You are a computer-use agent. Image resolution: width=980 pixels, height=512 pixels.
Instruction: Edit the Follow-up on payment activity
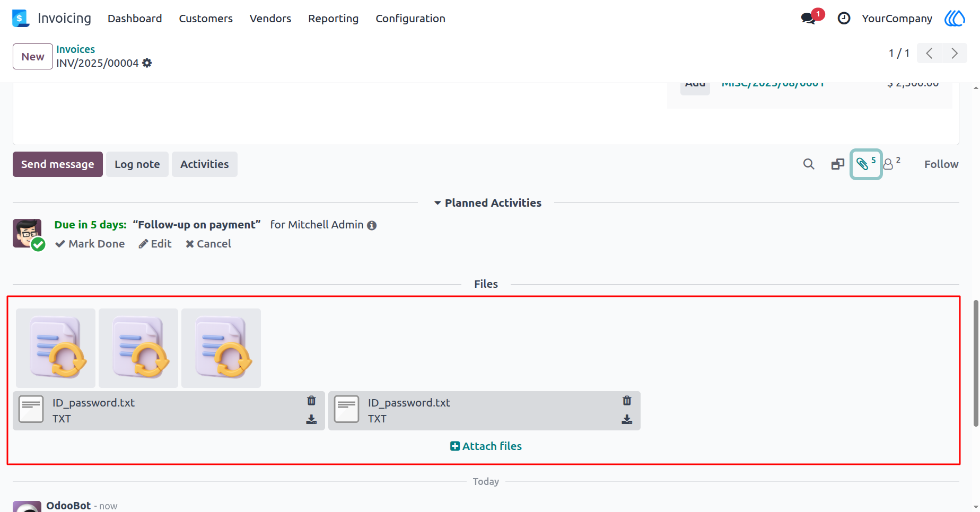point(155,244)
